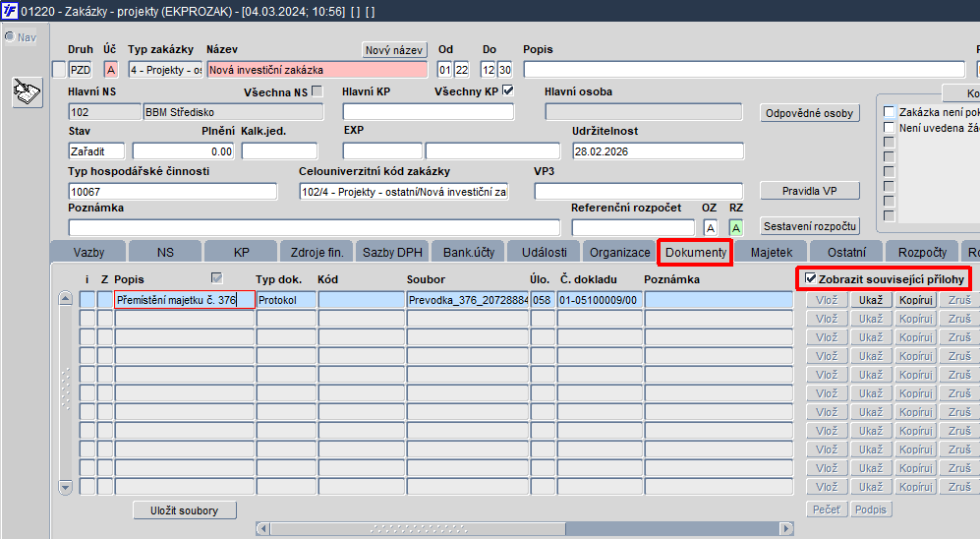This screenshot has height=539, width=980.
Task: Click the horizontal scrollbar right arrow
Action: coord(787,529)
